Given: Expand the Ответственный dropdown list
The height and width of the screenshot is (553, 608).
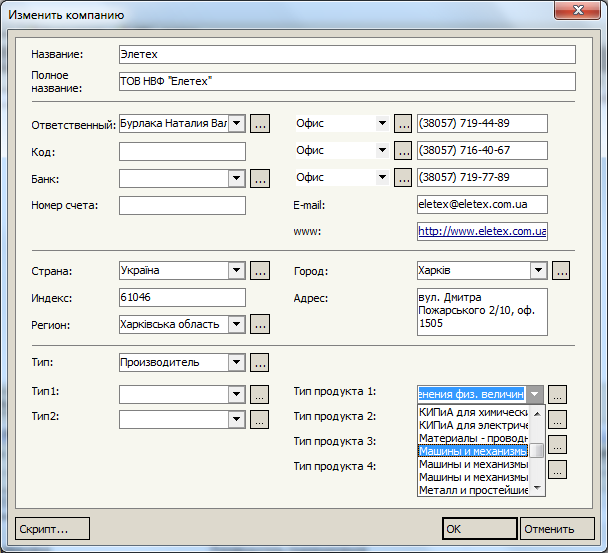Looking at the screenshot, I should coord(237,124).
